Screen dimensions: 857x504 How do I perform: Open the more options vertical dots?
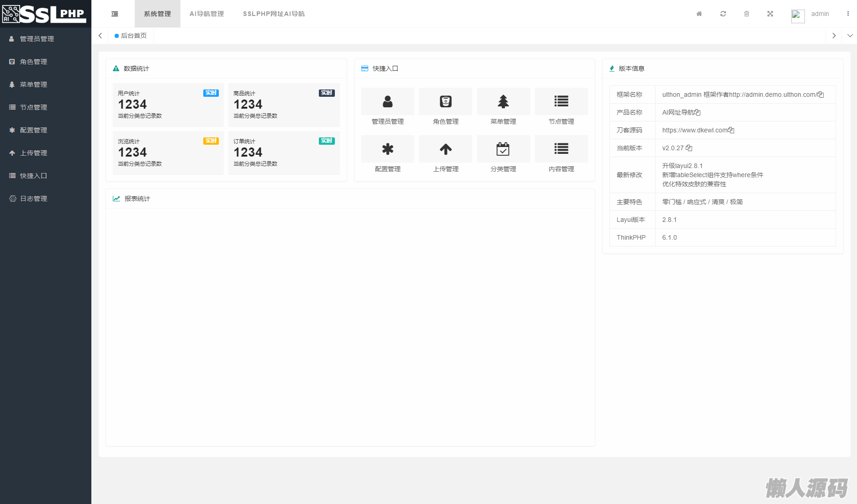[848, 14]
